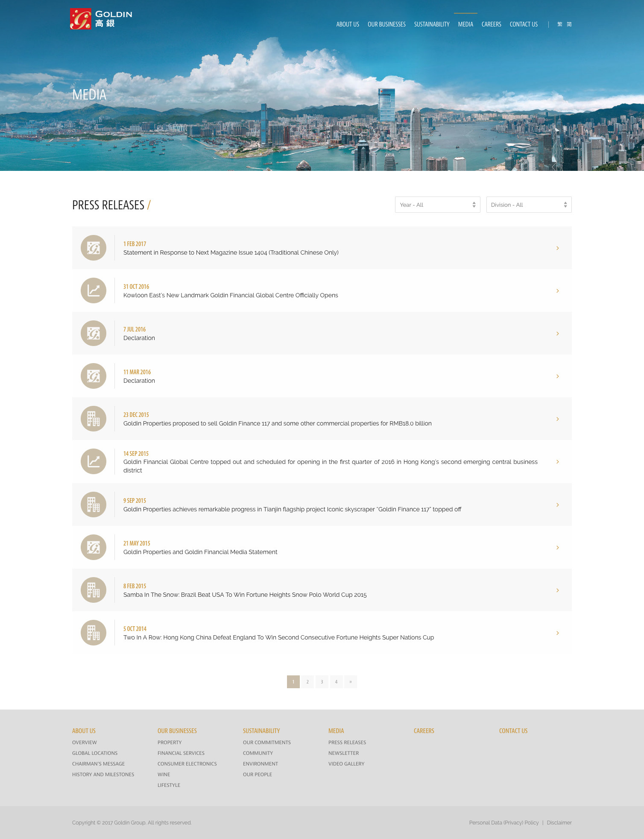Open Two In A Row press release

[x=278, y=637]
